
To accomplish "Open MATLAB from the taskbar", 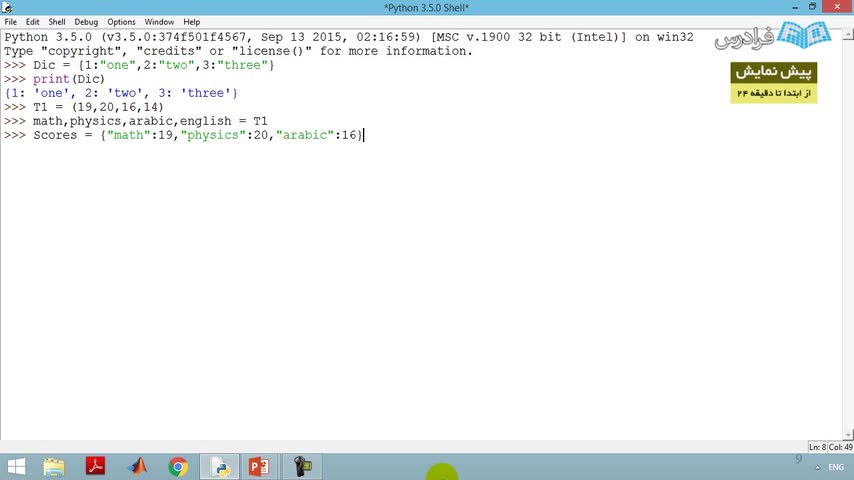I will pos(137,467).
